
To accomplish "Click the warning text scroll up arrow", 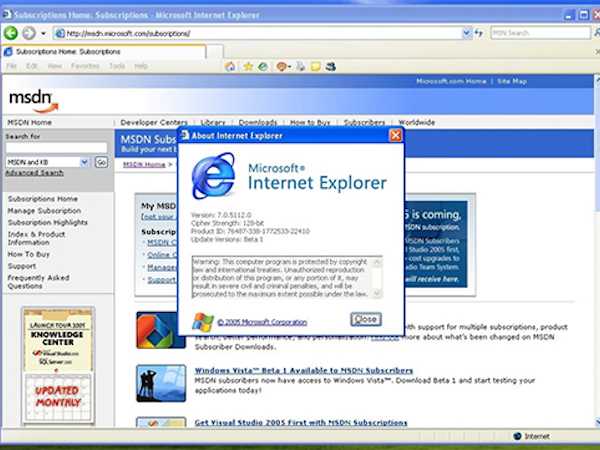I will [x=377, y=262].
